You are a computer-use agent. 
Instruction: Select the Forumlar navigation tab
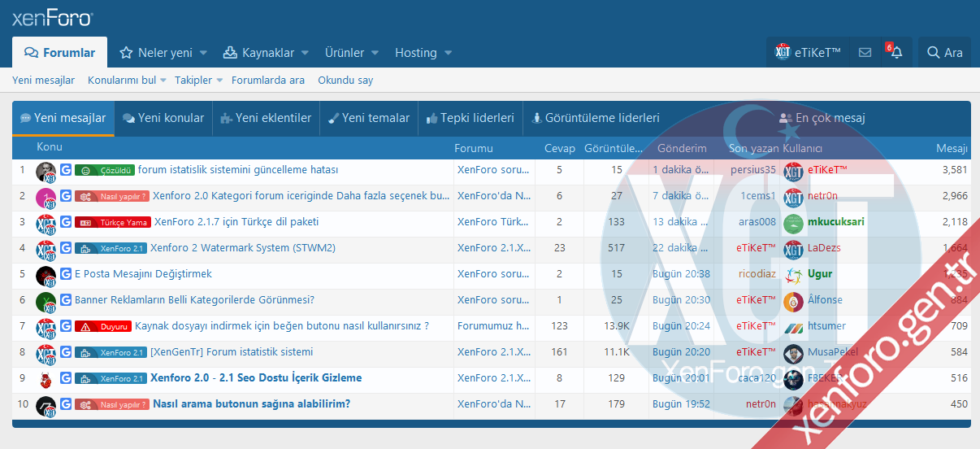coord(60,53)
